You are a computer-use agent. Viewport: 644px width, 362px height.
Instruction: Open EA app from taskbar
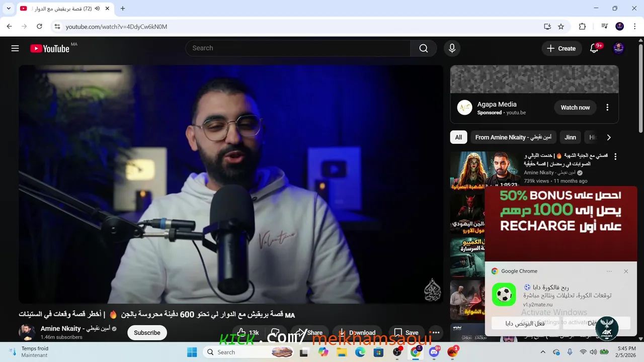(x=452, y=352)
